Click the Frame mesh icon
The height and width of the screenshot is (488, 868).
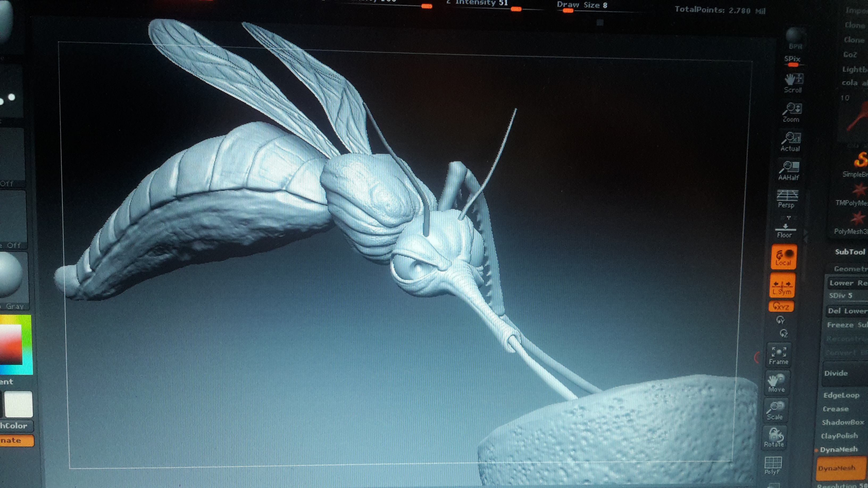pos(779,355)
